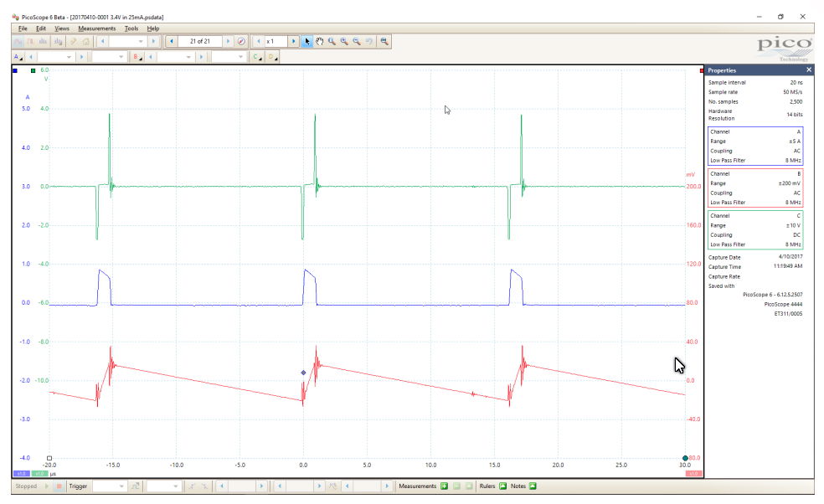Screen dimensions: 824x504
Task: Expand Channel A range dropdown
Action: pyautogui.click(x=69, y=57)
